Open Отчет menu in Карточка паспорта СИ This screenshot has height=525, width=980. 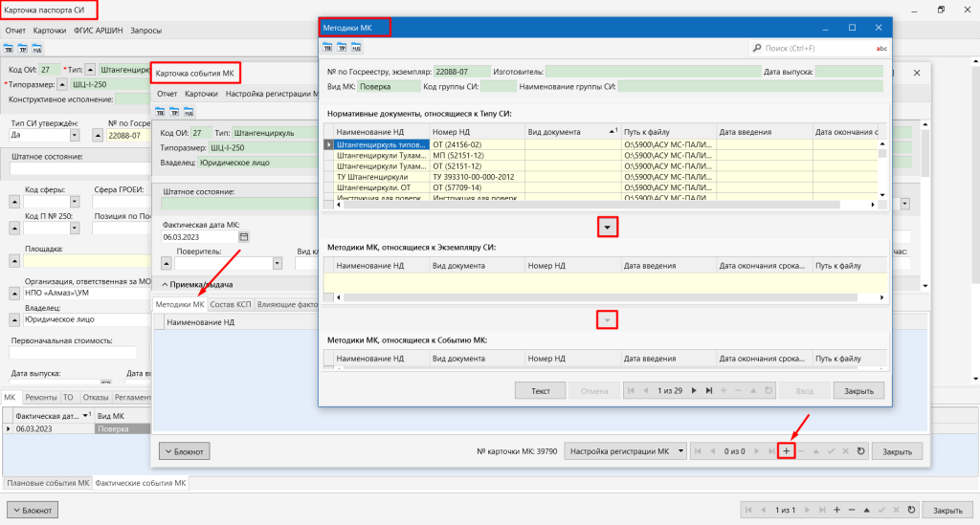(15, 31)
